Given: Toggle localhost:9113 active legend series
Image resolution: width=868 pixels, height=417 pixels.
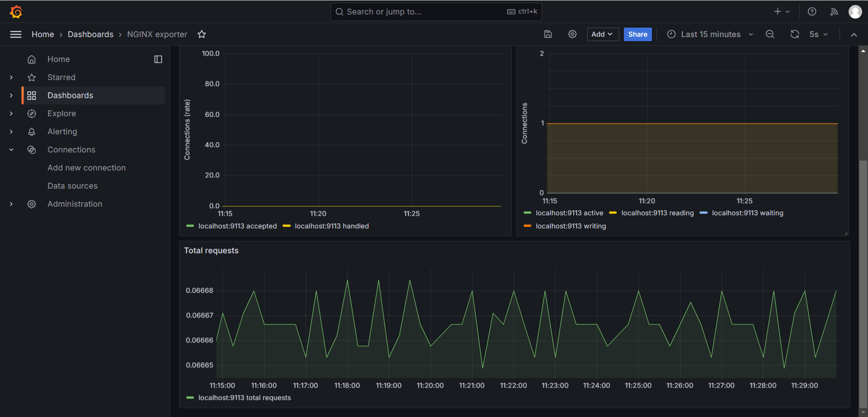Looking at the screenshot, I should [569, 213].
